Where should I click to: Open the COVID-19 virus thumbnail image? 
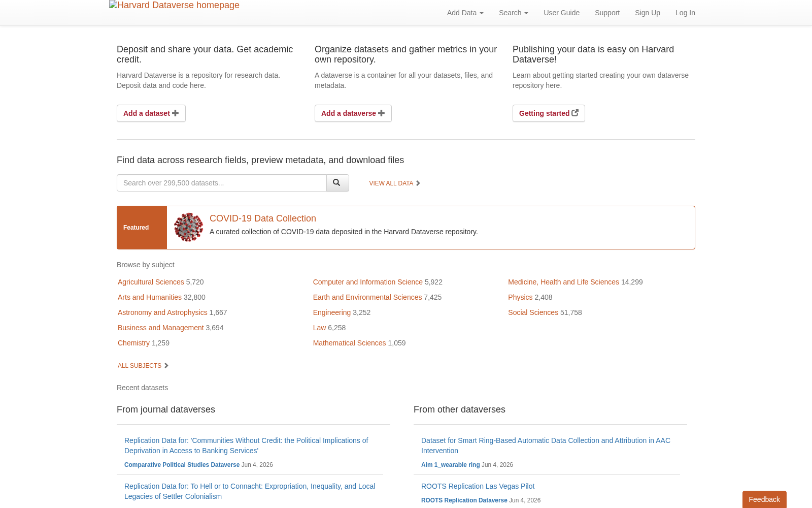188,227
